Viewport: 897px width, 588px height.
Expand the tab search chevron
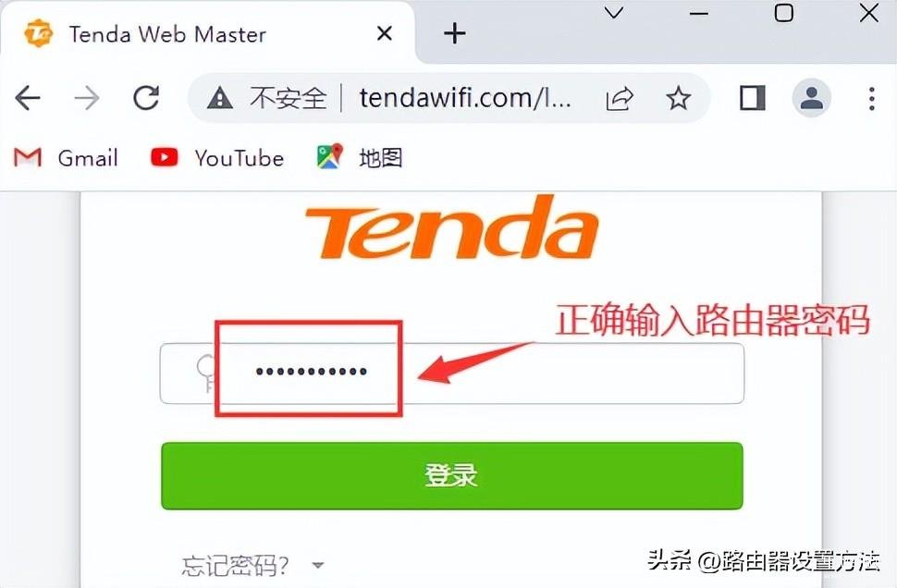[614, 13]
